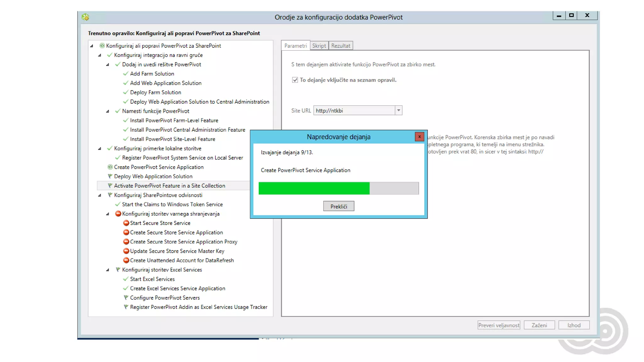Click the red icon beside Create Unattended Account for DataRefresh
The height and width of the screenshot is (362, 644).
pos(126,260)
